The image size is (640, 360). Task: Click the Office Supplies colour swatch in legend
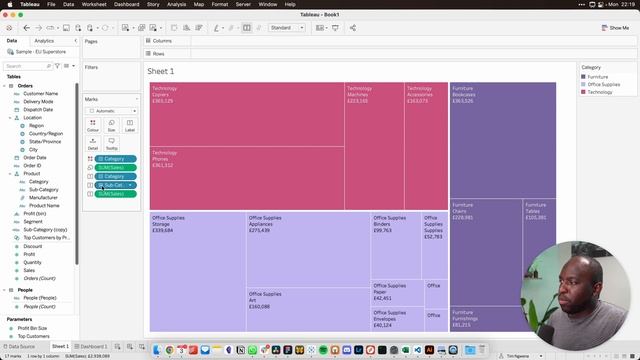click(x=583, y=84)
